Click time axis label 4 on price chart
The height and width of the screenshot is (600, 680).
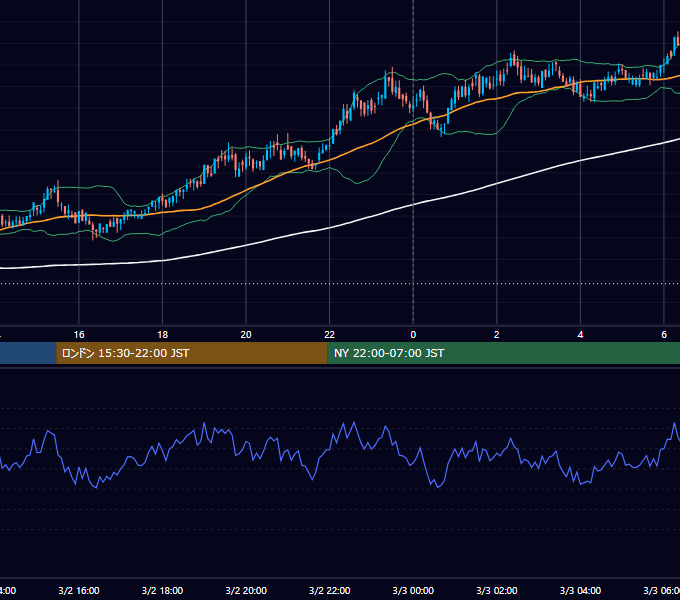click(580, 334)
